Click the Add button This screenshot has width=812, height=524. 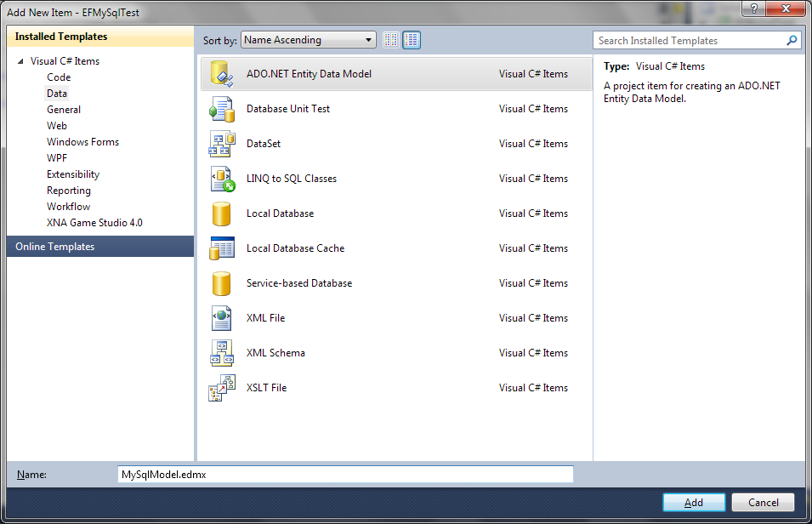694,502
